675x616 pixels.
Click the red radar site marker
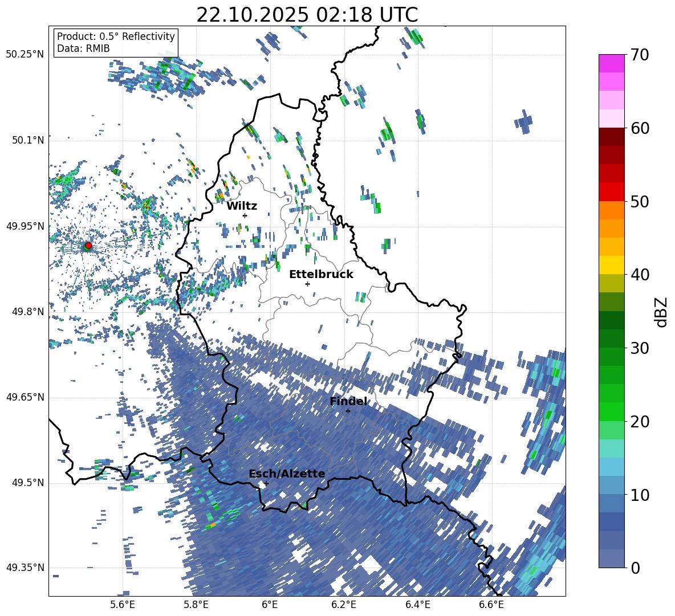pyautogui.click(x=88, y=246)
